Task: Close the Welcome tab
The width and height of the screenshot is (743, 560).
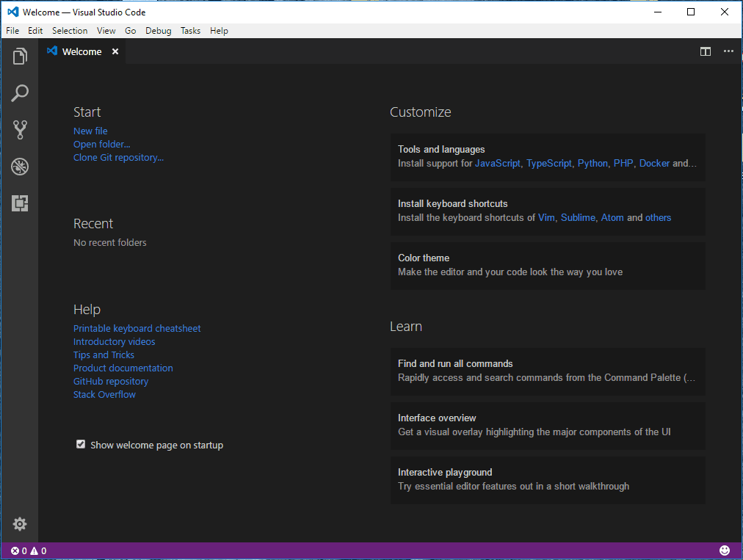Action: 115,51
